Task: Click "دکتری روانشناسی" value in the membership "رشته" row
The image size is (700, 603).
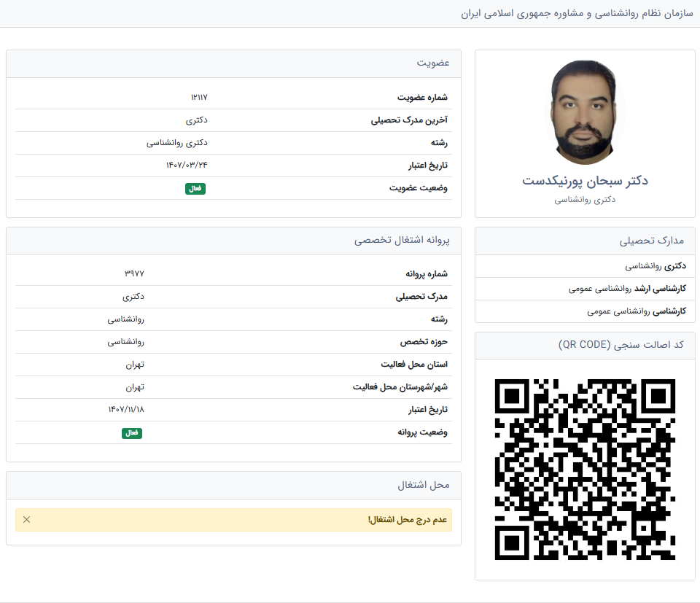Action: click(x=177, y=143)
